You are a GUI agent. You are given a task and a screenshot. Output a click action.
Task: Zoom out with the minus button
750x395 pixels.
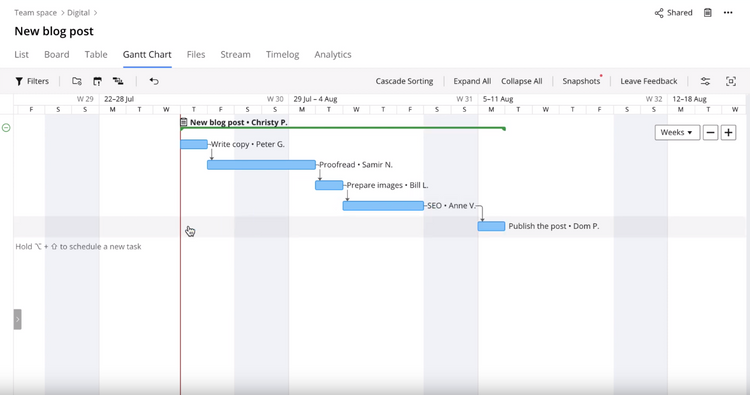711,132
